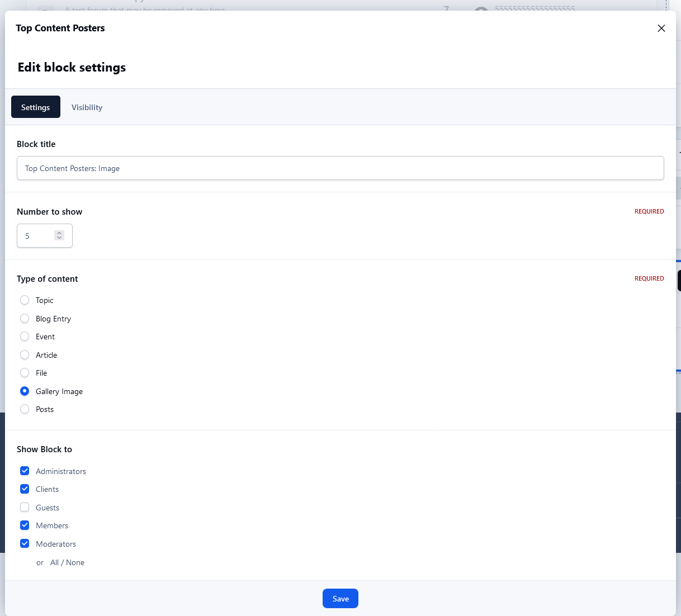Enable the Guests checkbox
The height and width of the screenshot is (616, 681).
click(x=25, y=508)
